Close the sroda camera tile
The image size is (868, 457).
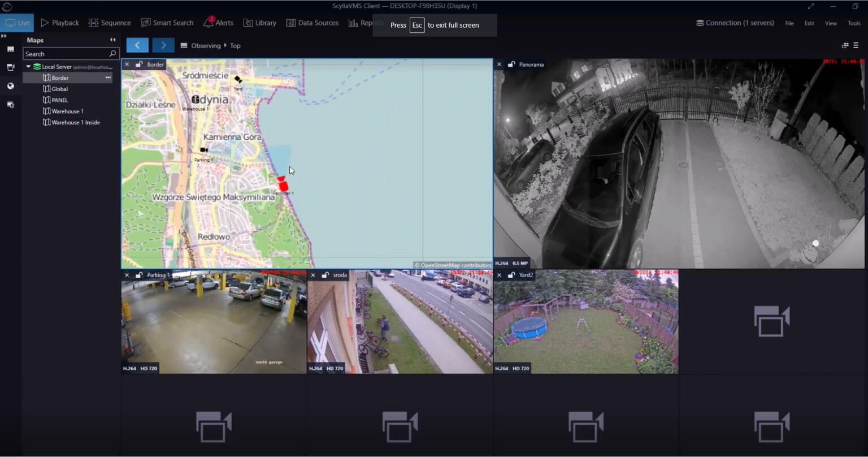[313, 275]
